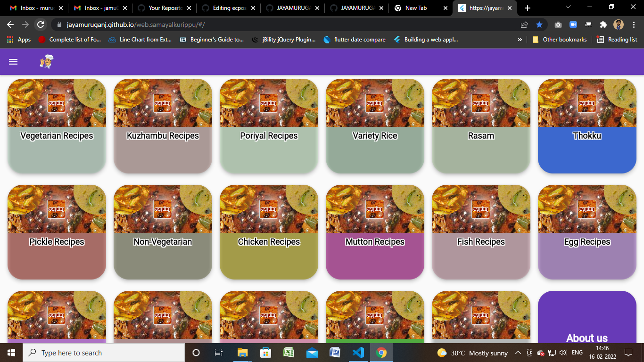Open Cortana circle on taskbar
This screenshot has width=644, height=362.
[196, 353]
